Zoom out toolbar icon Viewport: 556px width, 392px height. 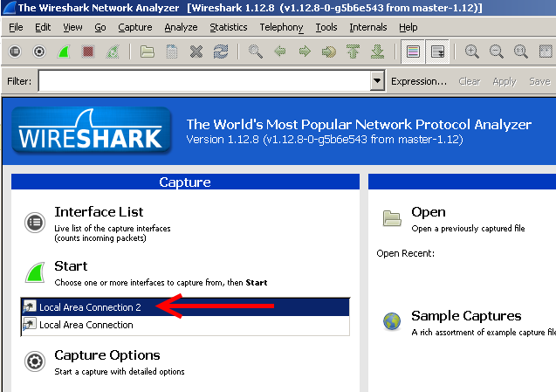click(497, 52)
